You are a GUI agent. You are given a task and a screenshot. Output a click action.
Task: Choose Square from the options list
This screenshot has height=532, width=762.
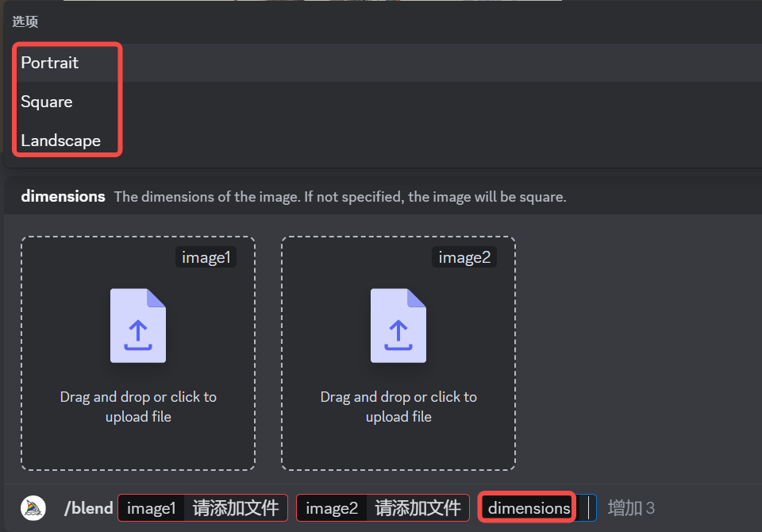(47, 102)
